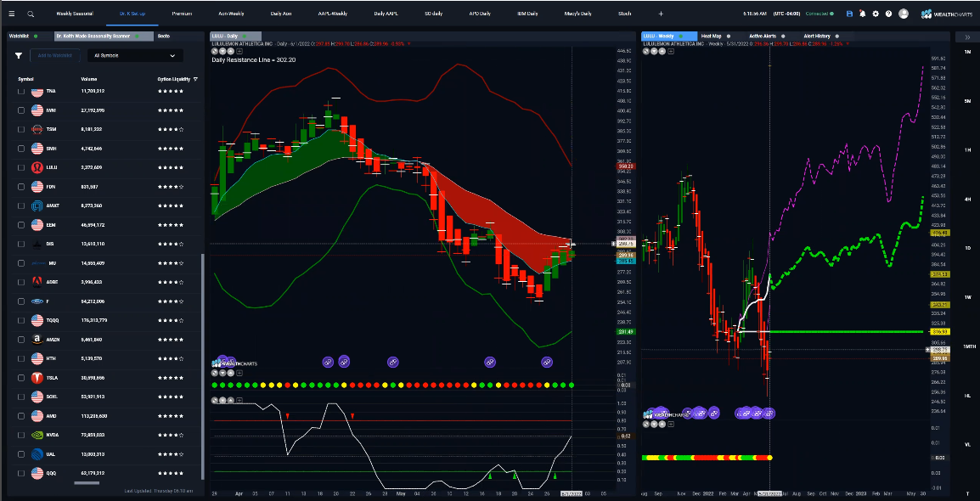Switch to the Premium tab
Viewport: 980px width, 501px height.
(x=182, y=13)
